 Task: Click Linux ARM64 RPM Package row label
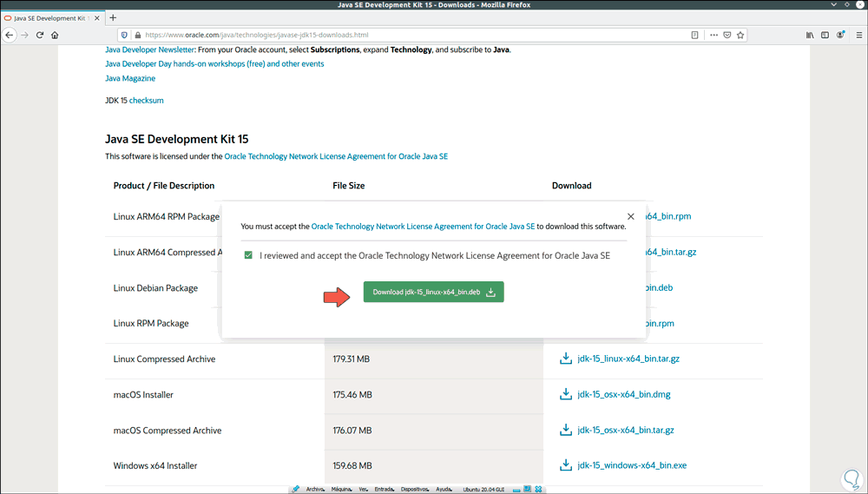click(x=167, y=216)
